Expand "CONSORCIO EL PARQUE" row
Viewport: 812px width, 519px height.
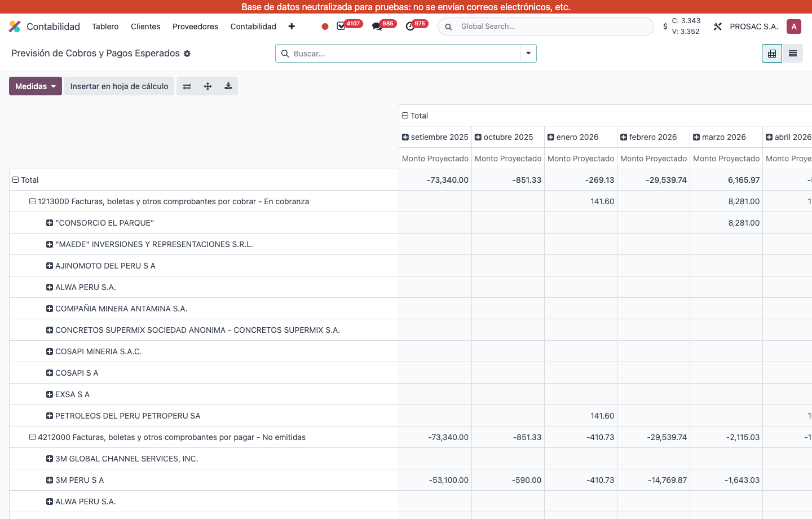tap(50, 223)
